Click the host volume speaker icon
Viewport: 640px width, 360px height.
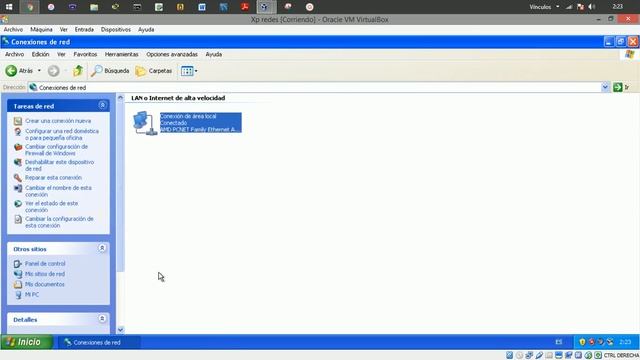tap(592, 7)
